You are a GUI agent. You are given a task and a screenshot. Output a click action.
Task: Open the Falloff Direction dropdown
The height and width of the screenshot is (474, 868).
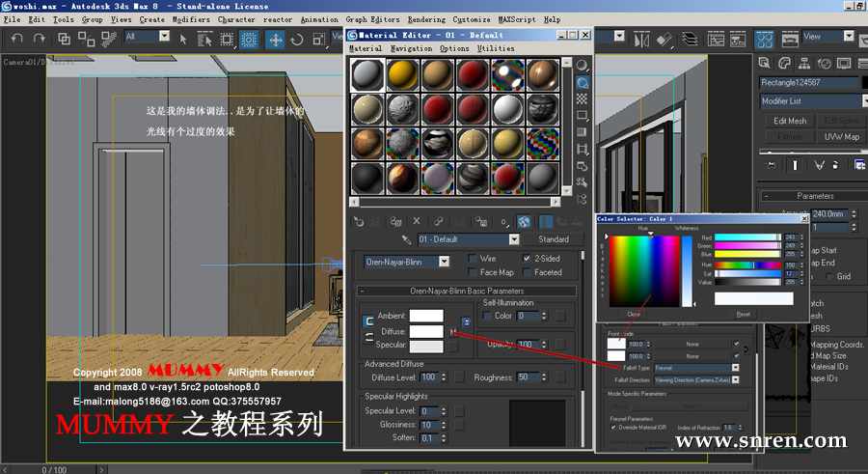tap(735, 379)
